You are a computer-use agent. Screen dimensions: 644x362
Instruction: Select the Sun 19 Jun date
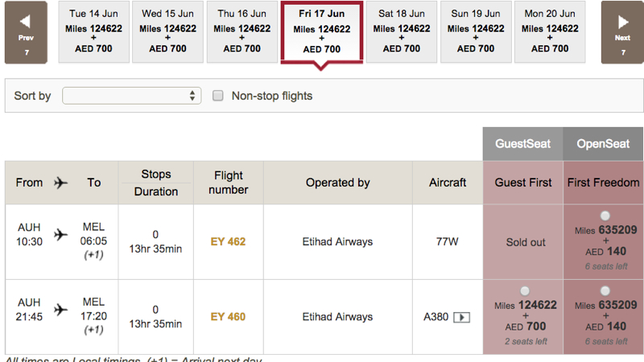click(x=476, y=31)
